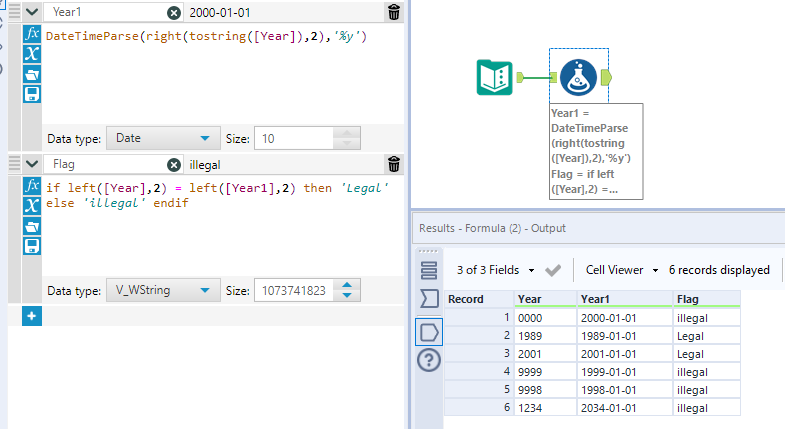Sort by the Year column header

(x=546, y=299)
